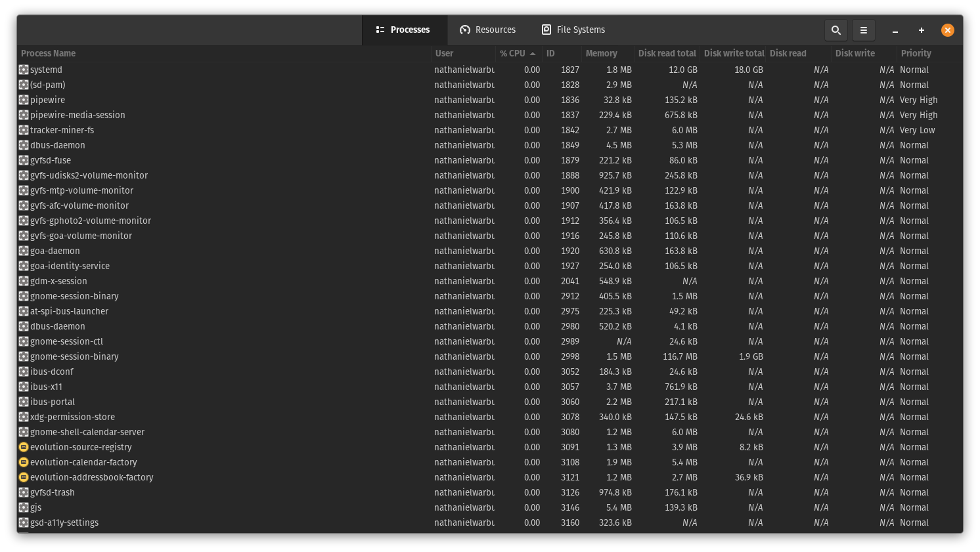Viewport: 980px width, 552px height.
Task: Select the systemd process row
Action: pos(197,70)
